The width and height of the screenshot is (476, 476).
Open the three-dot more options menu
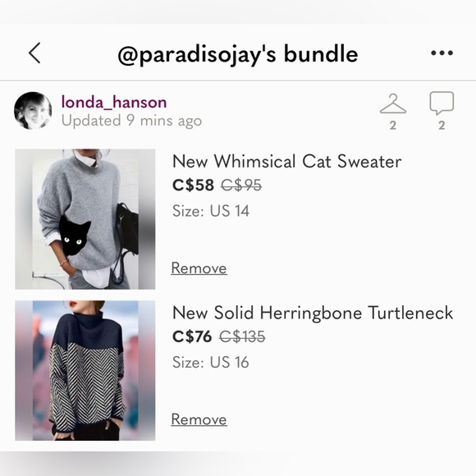[442, 53]
